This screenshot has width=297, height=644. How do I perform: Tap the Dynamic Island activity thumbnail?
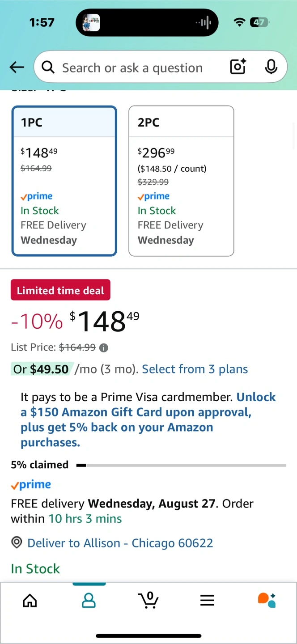point(91,22)
